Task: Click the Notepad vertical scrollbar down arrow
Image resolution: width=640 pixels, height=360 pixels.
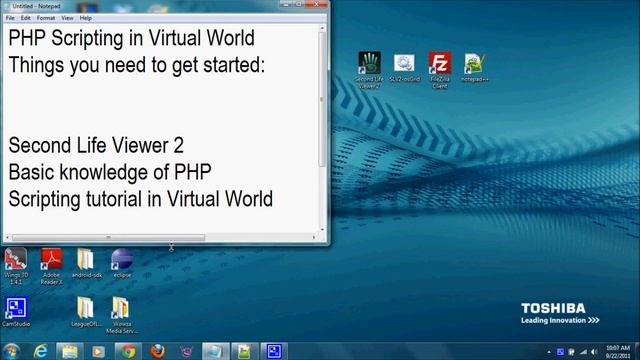Action: 322,230
